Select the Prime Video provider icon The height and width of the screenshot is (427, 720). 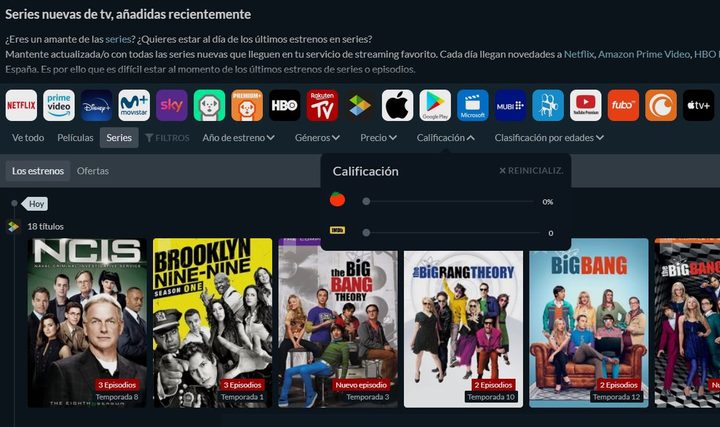tap(59, 105)
